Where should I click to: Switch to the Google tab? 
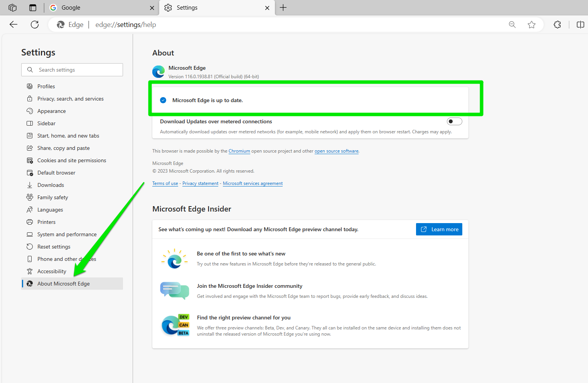102,8
